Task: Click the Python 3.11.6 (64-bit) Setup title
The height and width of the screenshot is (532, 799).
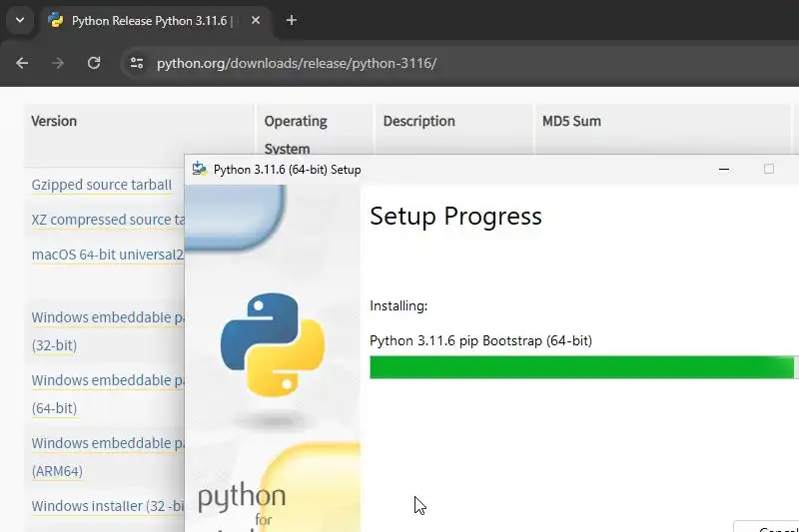Action: [287, 170]
